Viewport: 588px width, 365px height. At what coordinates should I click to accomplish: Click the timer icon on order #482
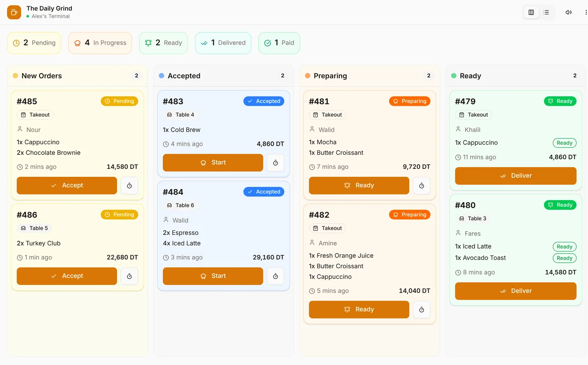tap(422, 310)
